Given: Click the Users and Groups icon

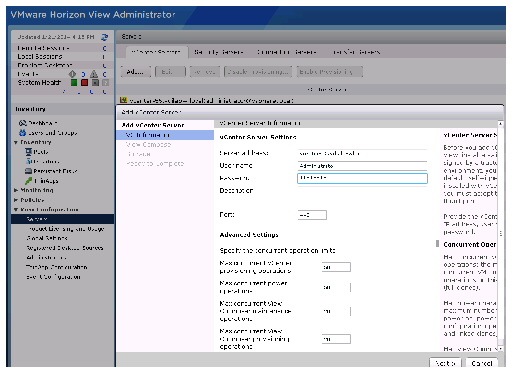Looking at the screenshot, I should tap(22, 133).
